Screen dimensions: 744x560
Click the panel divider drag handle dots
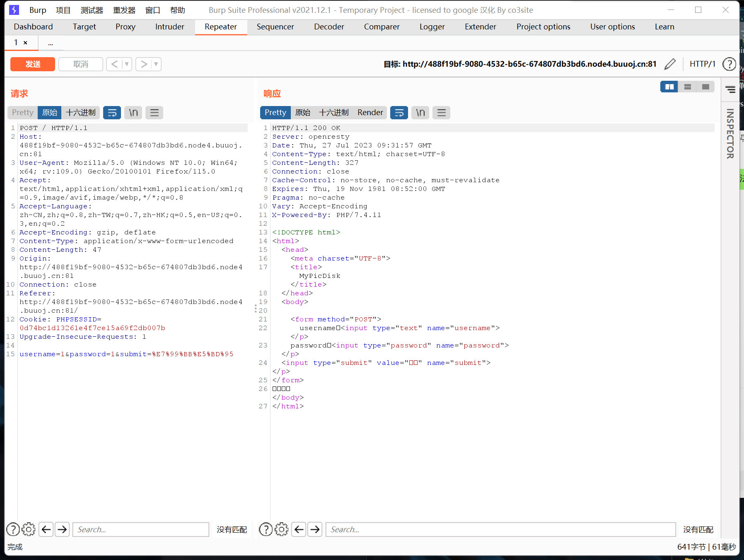coord(256,309)
